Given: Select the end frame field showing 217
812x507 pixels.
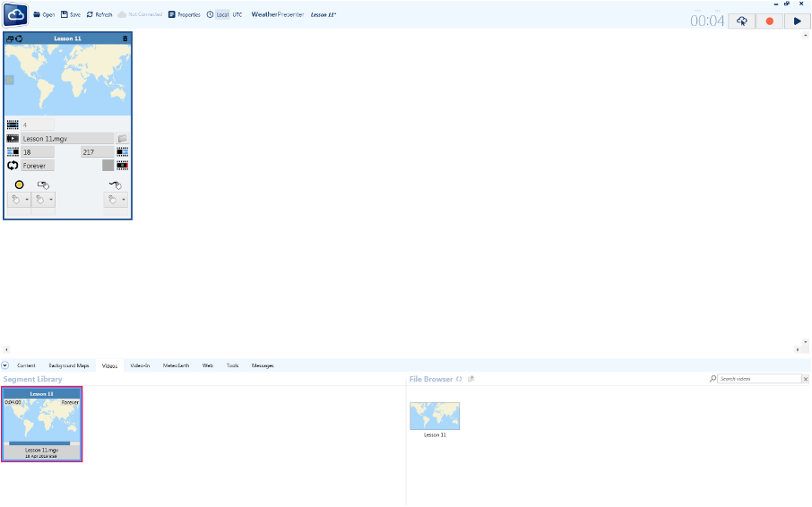Looking at the screenshot, I should click(x=98, y=152).
